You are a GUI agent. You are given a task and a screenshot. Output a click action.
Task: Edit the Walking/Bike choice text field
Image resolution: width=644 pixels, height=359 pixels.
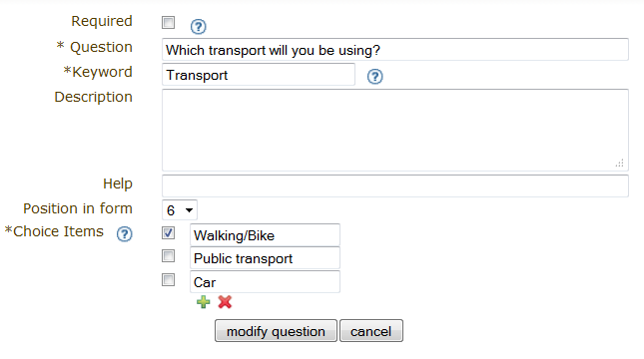[x=265, y=235]
